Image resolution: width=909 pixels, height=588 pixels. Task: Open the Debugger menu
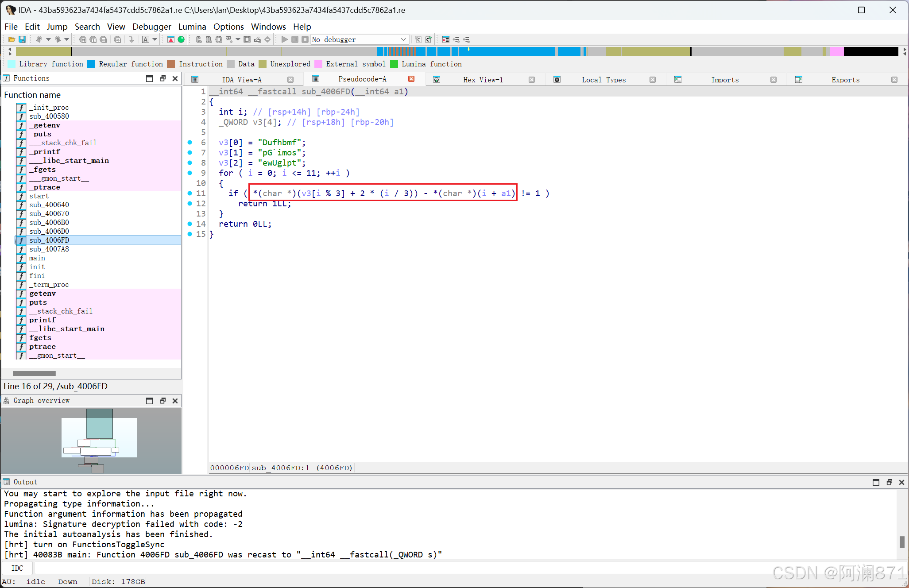pyautogui.click(x=152, y=27)
